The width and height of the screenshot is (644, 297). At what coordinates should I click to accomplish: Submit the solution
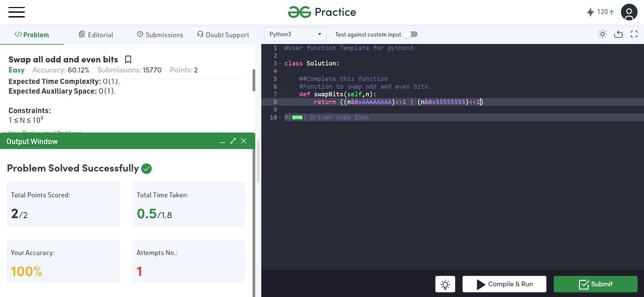[x=595, y=284]
